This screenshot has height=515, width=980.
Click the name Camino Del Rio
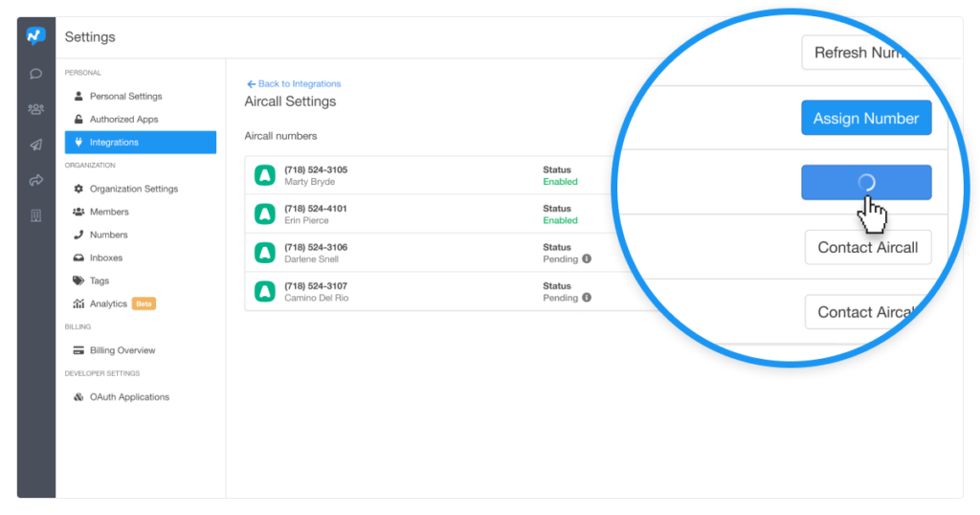point(316,298)
